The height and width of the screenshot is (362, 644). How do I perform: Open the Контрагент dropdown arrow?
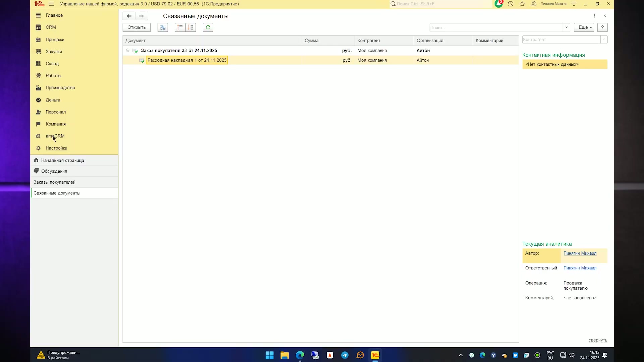tap(604, 40)
